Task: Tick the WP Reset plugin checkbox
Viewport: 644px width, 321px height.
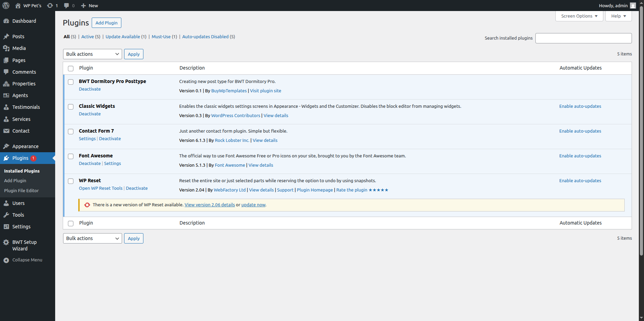Action: pyautogui.click(x=71, y=181)
